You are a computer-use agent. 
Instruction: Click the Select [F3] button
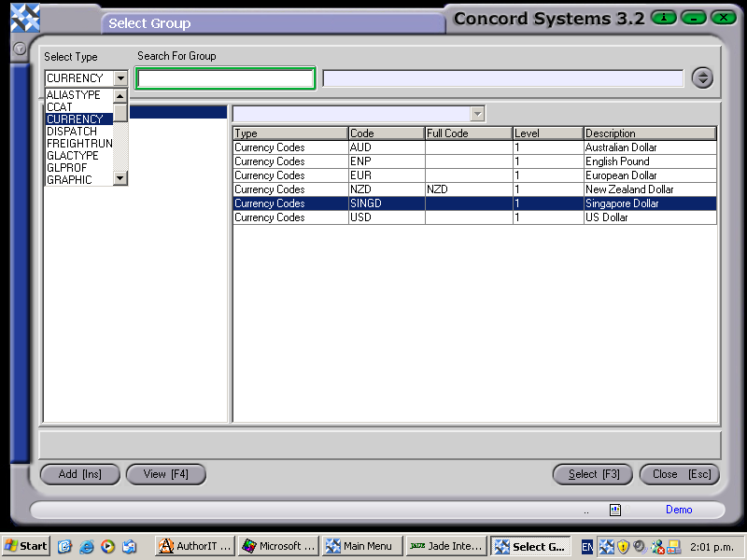coord(593,474)
